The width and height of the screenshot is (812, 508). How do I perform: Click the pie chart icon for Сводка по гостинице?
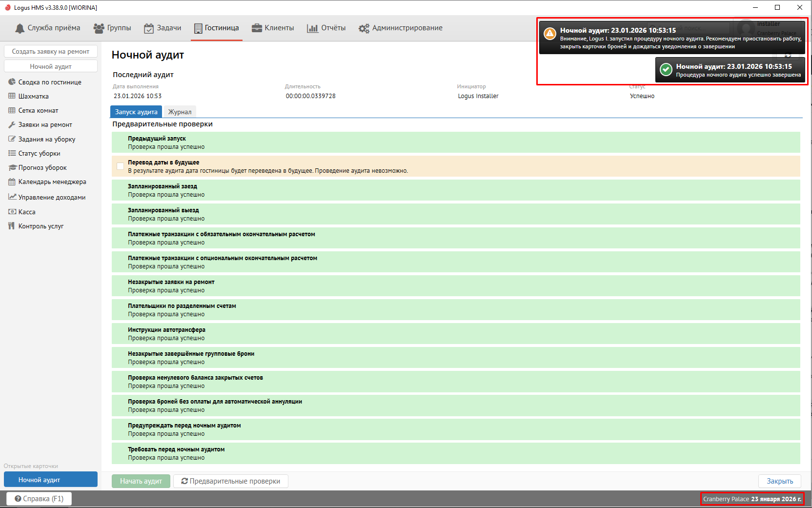click(x=12, y=82)
